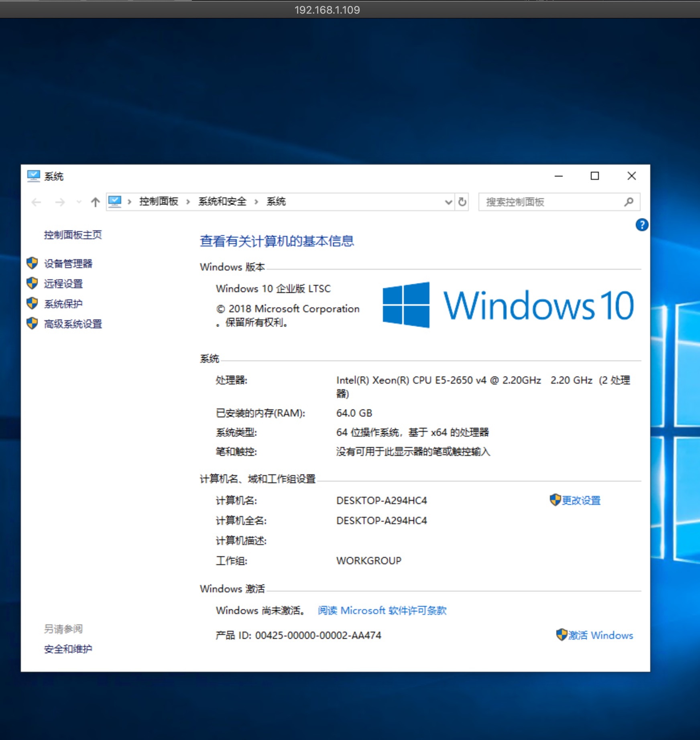Viewport: 700px width, 740px height.
Task: Click shield icon next to 系统保护
Action: tap(32, 303)
